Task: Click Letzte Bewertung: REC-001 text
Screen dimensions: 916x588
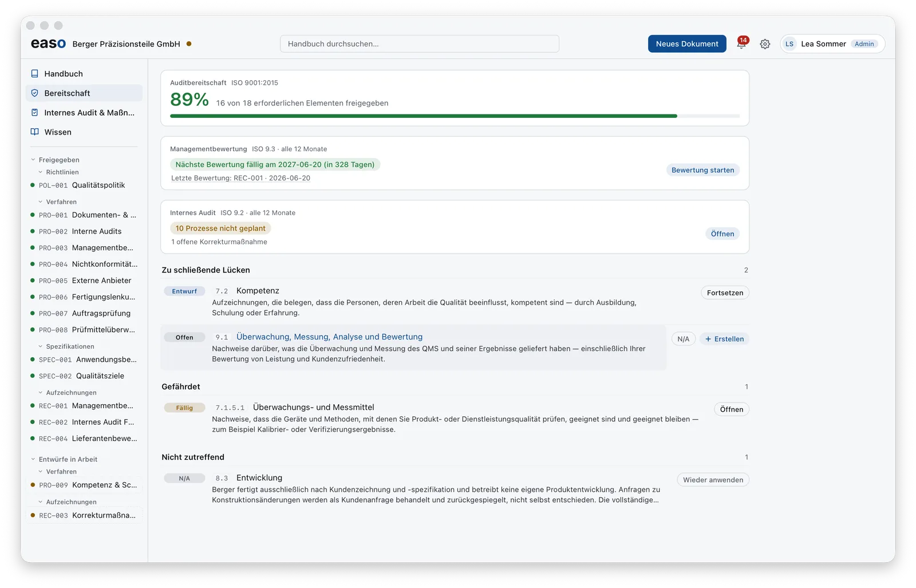Action: [240, 178]
